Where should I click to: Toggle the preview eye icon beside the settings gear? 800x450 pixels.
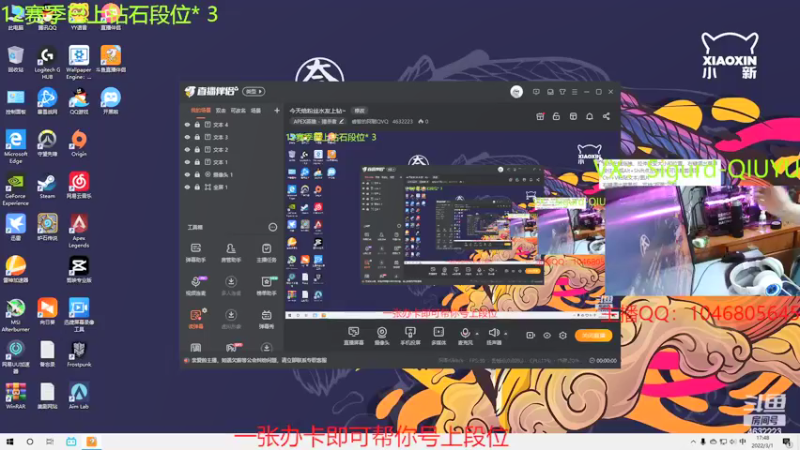coord(547,335)
